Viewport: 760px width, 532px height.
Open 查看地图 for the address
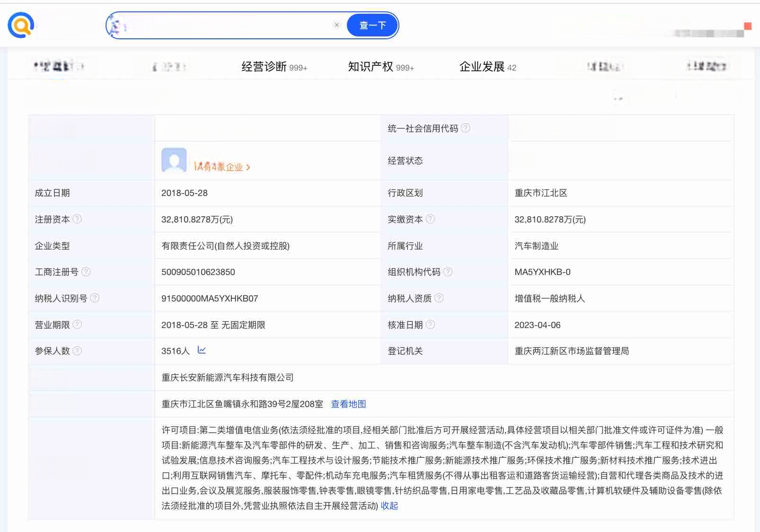coord(348,404)
